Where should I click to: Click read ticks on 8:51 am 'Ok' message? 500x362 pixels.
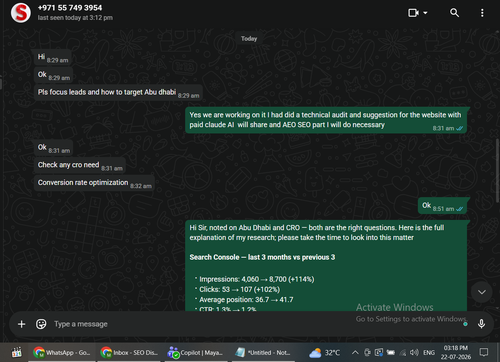pyautogui.click(x=460, y=209)
